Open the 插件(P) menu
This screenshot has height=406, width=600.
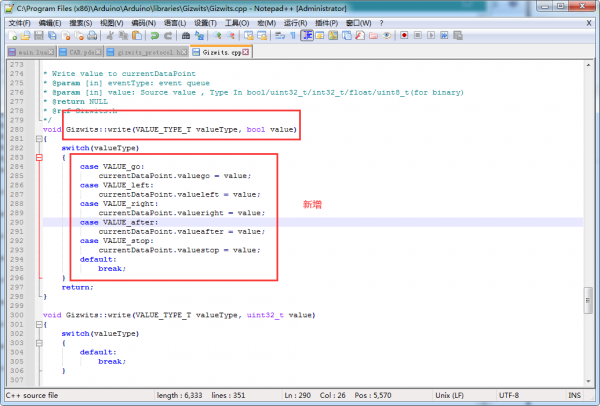[326, 23]
